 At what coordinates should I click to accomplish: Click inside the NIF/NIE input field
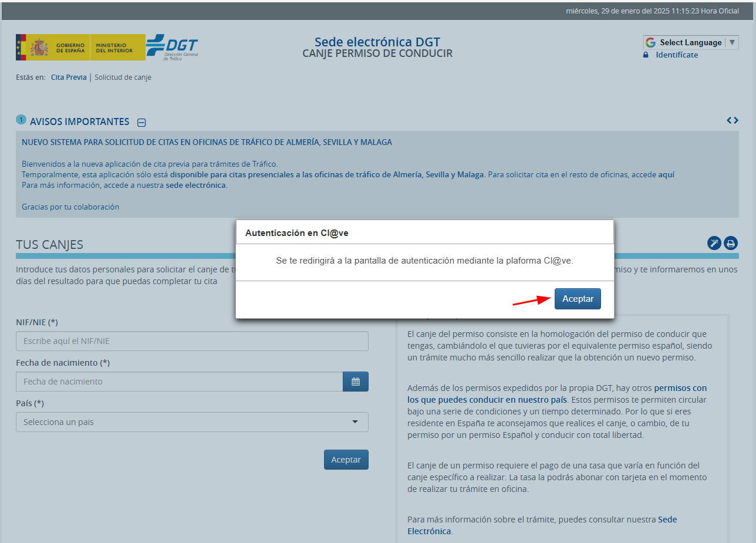tap(192, 341)
